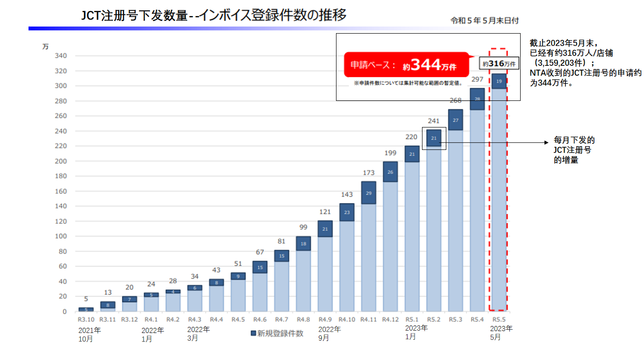644x354 pixels.
Task: Select the date note '令和５年５月末日付'
Action: tap(485, 21)
